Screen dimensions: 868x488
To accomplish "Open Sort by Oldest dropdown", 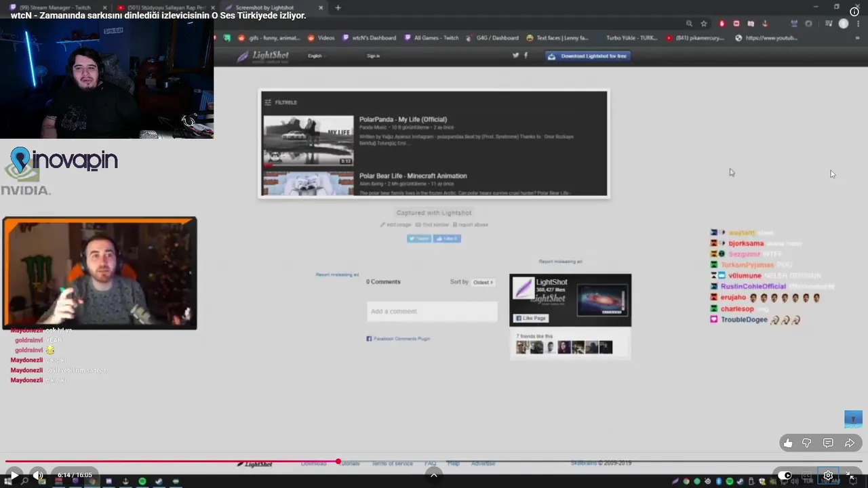I will [x=483, y=282].
